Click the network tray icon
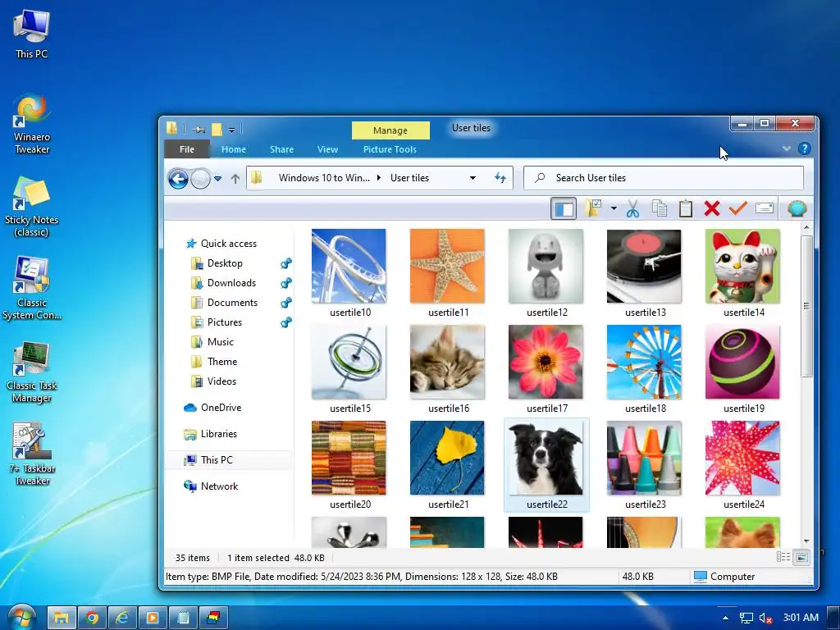840x630 pixels. tap(746, 619)
